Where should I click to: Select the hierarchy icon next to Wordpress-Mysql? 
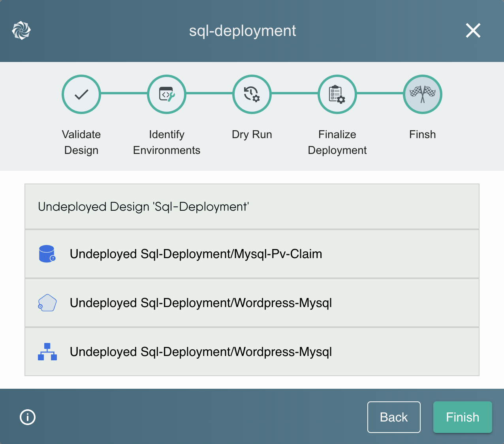coord(47,352)
